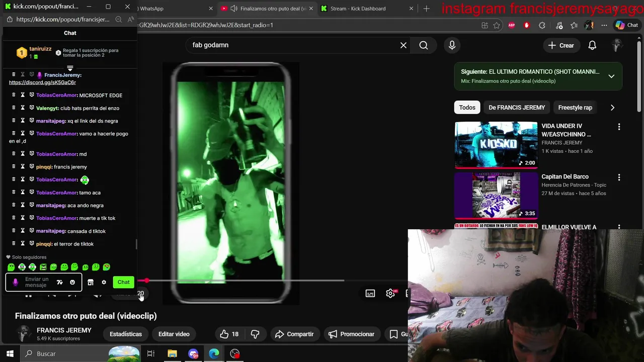
Task: Select the 'Freestyle rap' filter chip
Action: coord(575,107)
